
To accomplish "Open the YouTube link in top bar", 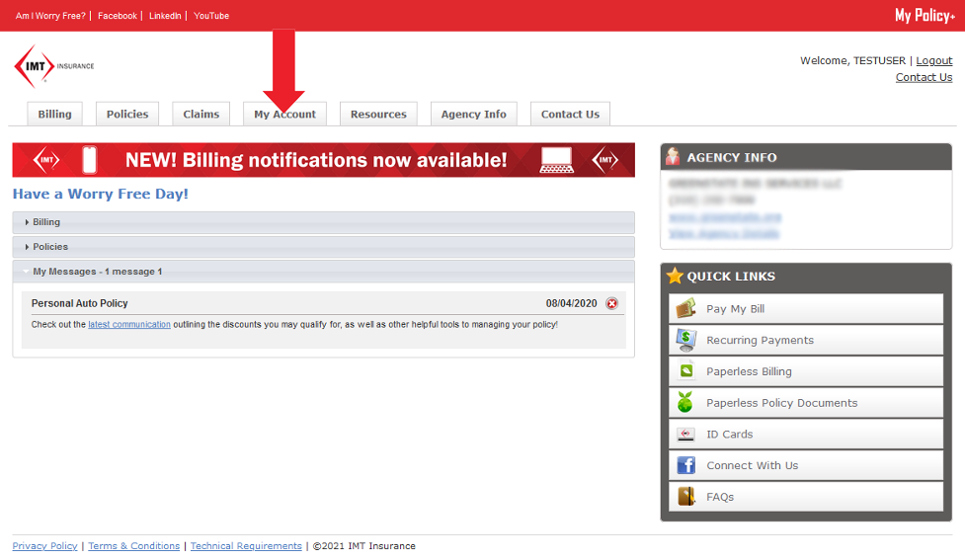I will click(x=211, y=16).
